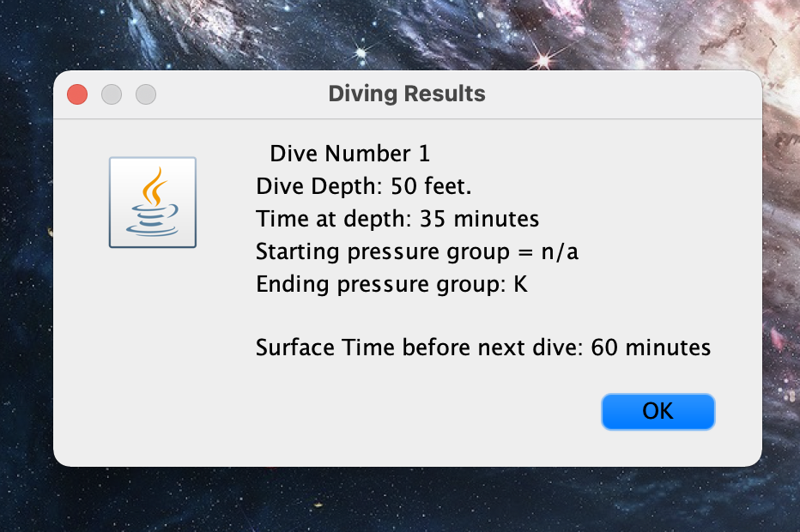Click the grey zoom circle button
This screenshot has height=532, width=800.
click(145, 94)
